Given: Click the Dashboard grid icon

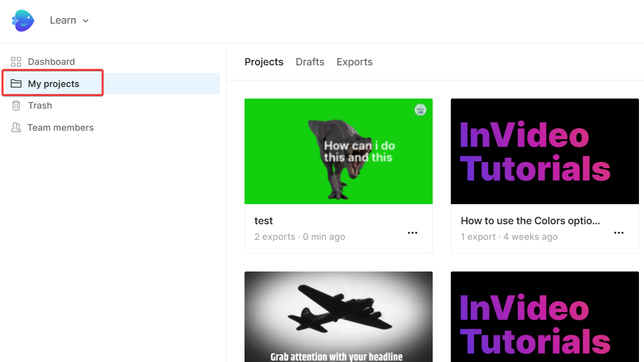Looking at the screenshot, I should 16,62.
